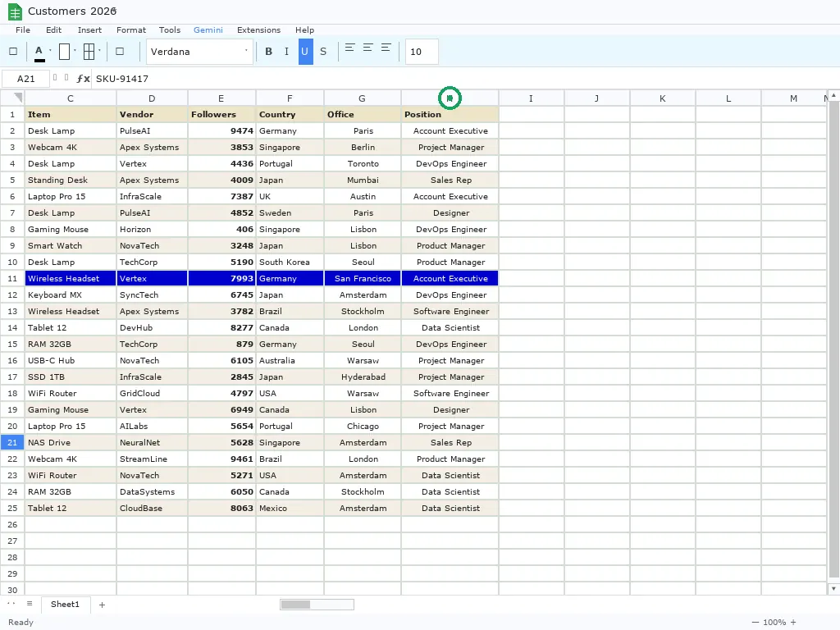
Task: Expand the text color dropdown arrow
Action: click(50, 51)
